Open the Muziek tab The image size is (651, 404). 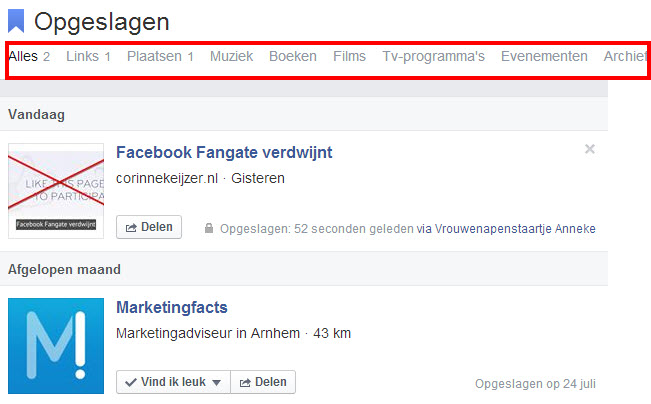[x=231, y=56]
